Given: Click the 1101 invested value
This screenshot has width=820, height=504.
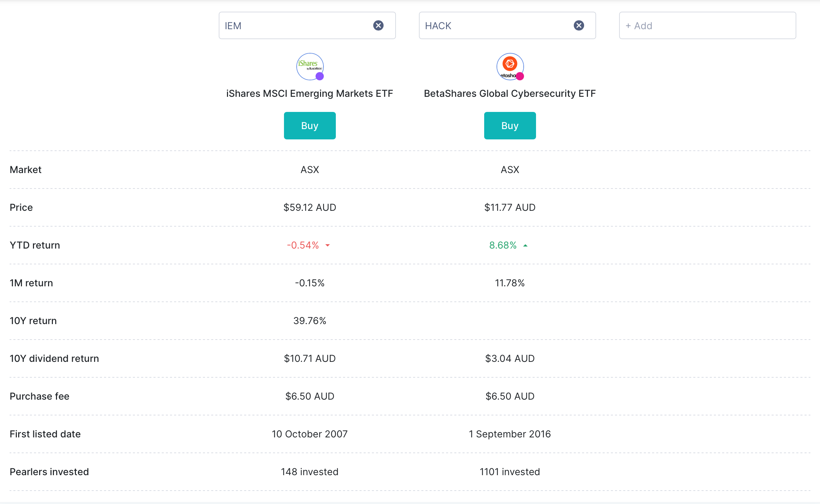Looking at the screenshot, I should pos(510,472).
